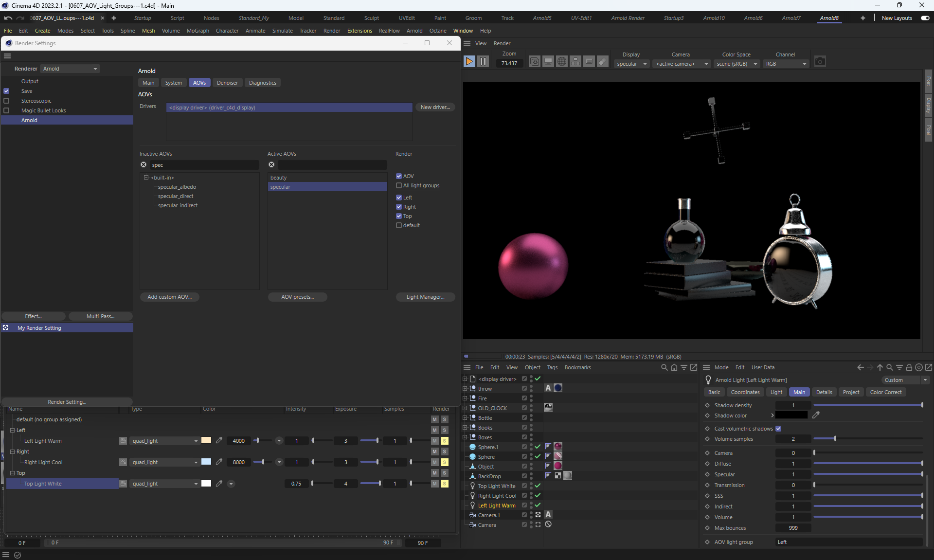Click the shadow color eyedropper icon
The width and height of the screenshot is (934, 560).
(x=816, y=415)
